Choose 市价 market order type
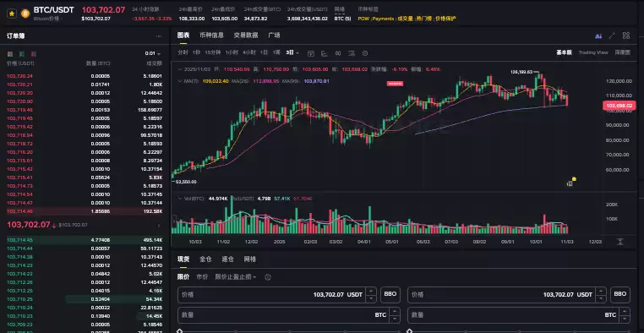The height and width of the screenshot is (333, 644). click(202, 277)
